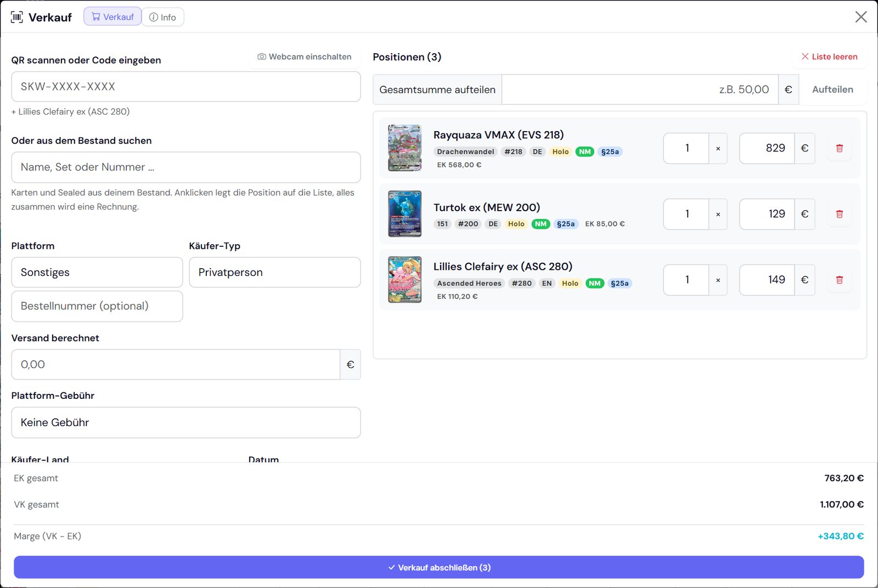The image size is (878, 588).
Task: Click the Aufteilen button
Action: (x=832, y=89)
